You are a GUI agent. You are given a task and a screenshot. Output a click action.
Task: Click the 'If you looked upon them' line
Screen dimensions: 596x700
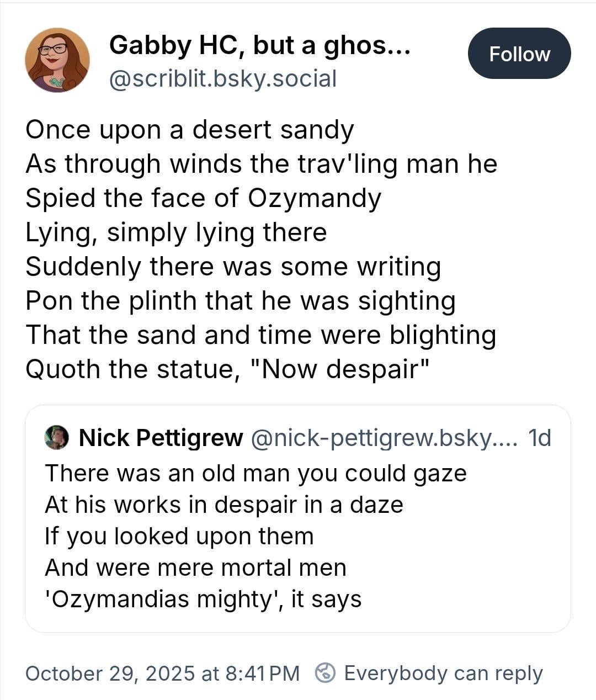(179, 536)
